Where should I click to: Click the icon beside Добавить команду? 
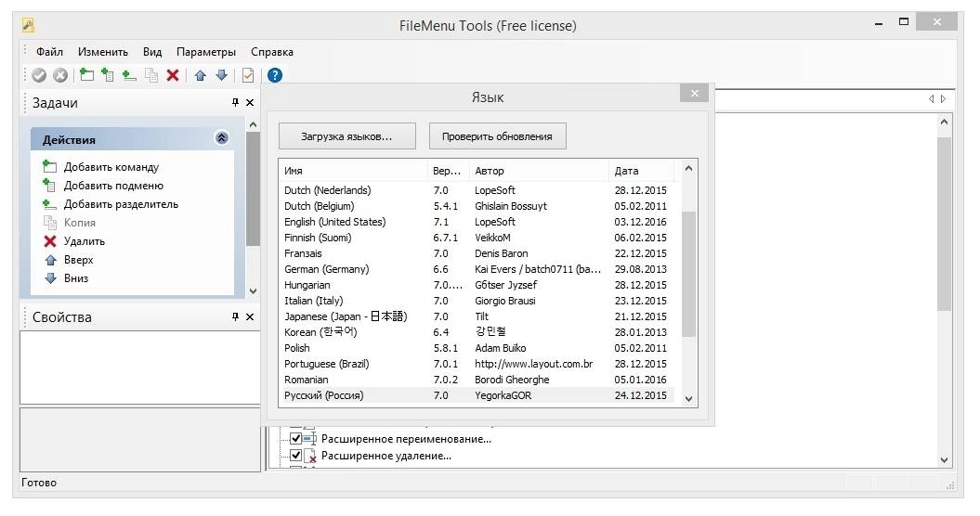click(x=50, y=166)
